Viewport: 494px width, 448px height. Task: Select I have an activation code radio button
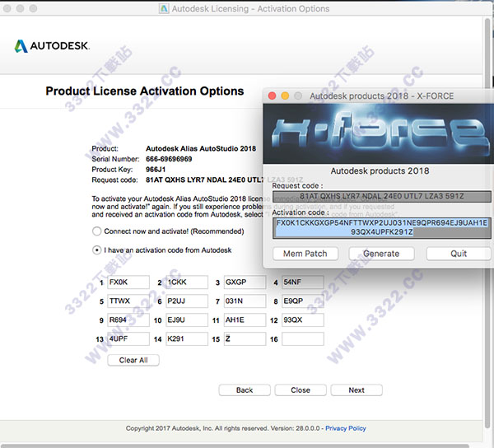pyautogui.click(x=96, y=250)
